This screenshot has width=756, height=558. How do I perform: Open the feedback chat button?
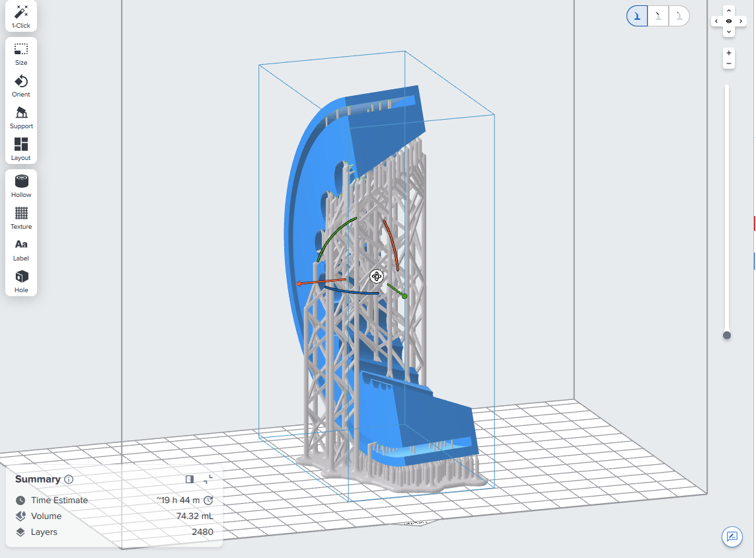[x=732, y=536]
